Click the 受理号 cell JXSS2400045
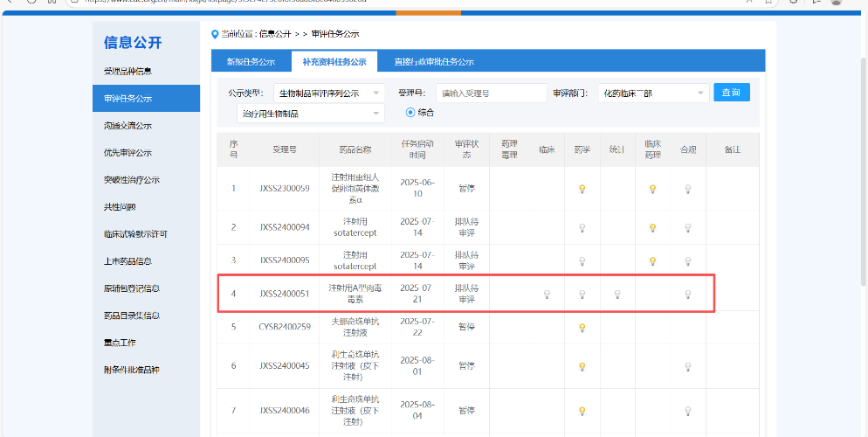 pos(285,367)
